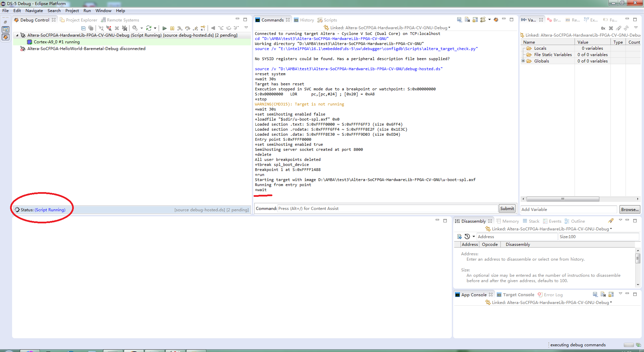Save Commands console output to file
644x352 pixels.
click(459, 20)
